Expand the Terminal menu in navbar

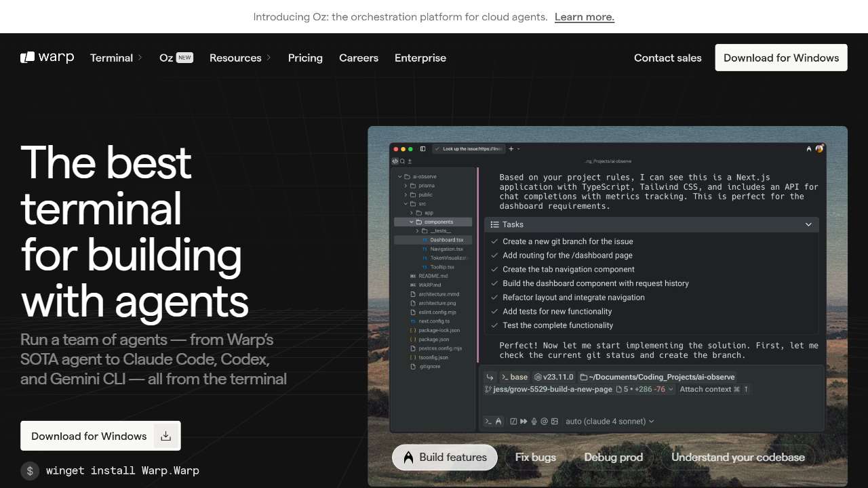click(116, 58)
